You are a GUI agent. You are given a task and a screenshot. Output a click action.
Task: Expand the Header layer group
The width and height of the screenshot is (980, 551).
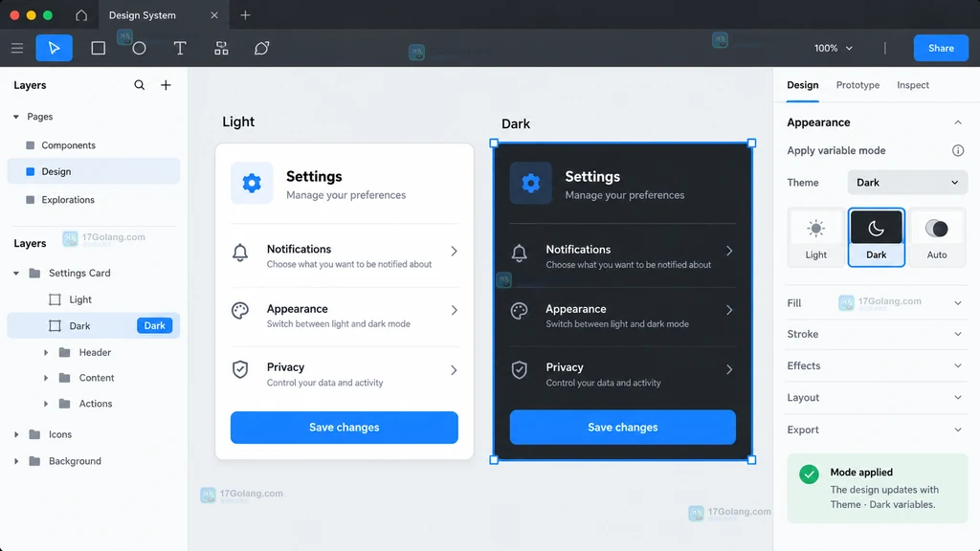(x=46, y=352)
